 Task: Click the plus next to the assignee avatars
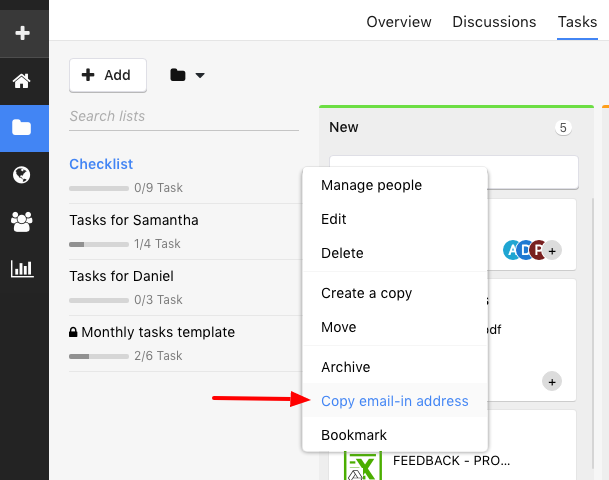pos(552,251)
